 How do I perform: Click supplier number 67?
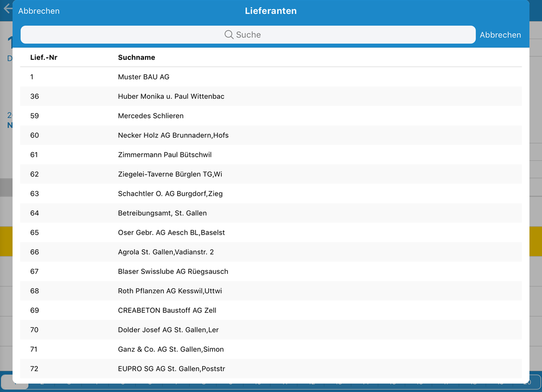click(x=34, y=271)
